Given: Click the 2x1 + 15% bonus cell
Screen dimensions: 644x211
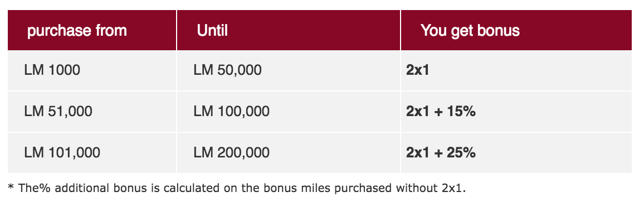Looking at the screenshot, I should 516,112.
